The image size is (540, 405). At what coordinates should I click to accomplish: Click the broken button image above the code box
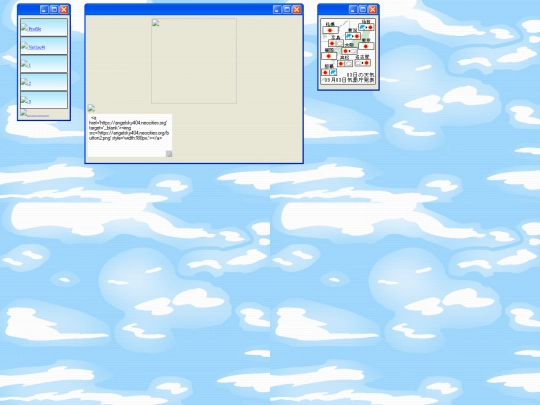click(91, 108)
